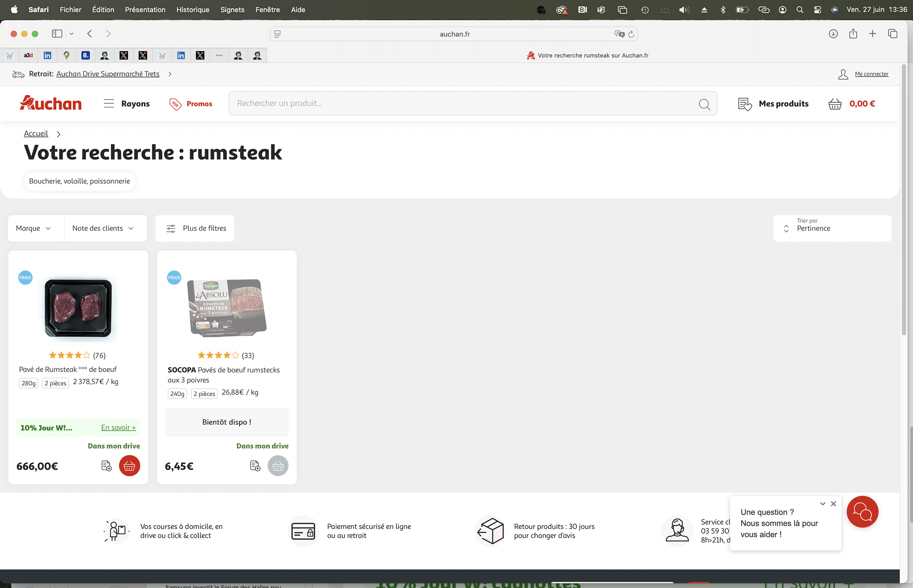Screen dimensions: 913x588
Task: Click the SOCOPA Pavés de boeuf rumstecks title
Action: 224,375
